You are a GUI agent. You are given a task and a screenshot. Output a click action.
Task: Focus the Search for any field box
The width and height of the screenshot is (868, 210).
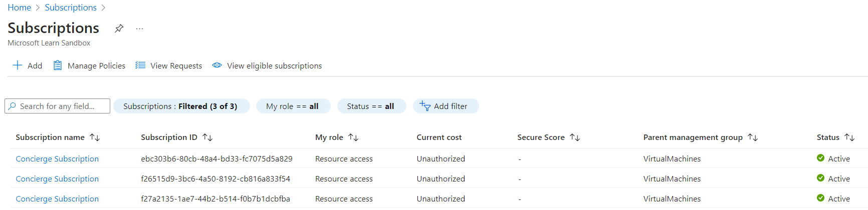pos(57,106)
